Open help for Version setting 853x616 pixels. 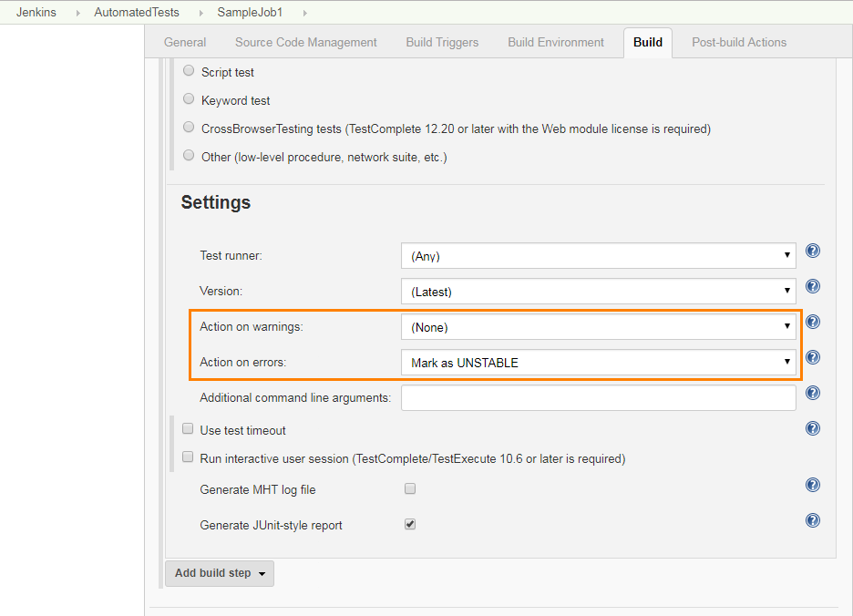(813, 286)
